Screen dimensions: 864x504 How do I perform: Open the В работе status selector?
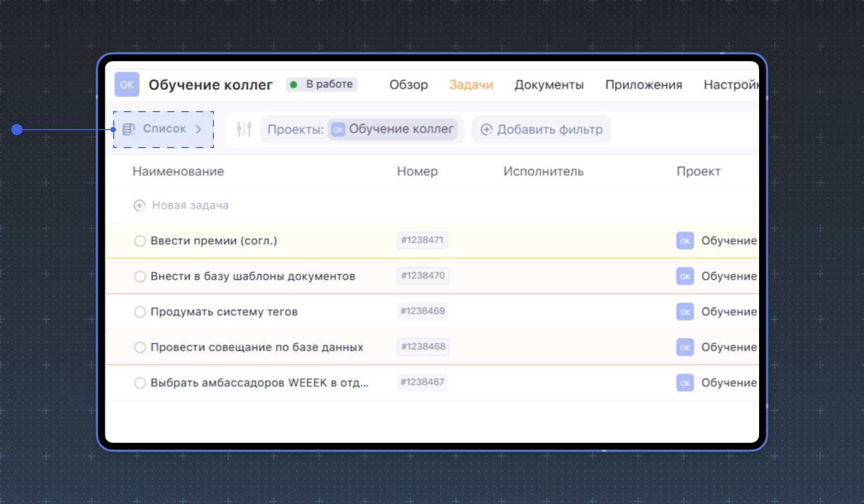click(321, 84)
